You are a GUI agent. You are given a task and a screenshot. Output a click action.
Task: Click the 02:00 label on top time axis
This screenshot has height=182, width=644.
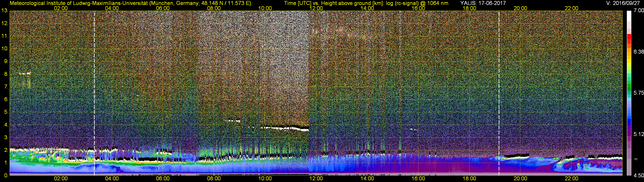(61, 8)
